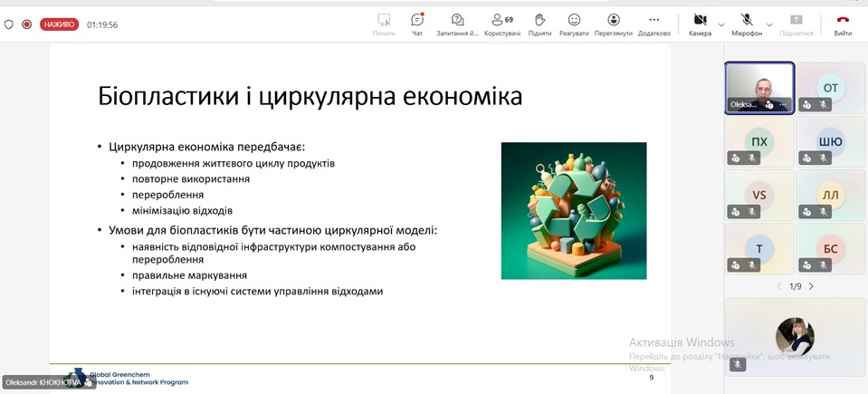The height and width of the screenshot is (394, 868).
Task: Click the bullet 'мінімізацію відходів'
Action: [x=183, y=210]
